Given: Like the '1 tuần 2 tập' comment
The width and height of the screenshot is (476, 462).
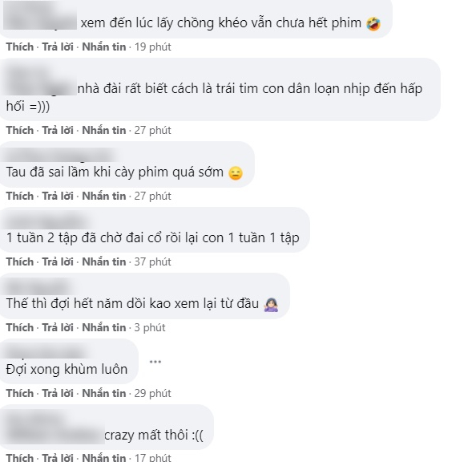Looking at the screenshot, I should (x=20, y=261).
